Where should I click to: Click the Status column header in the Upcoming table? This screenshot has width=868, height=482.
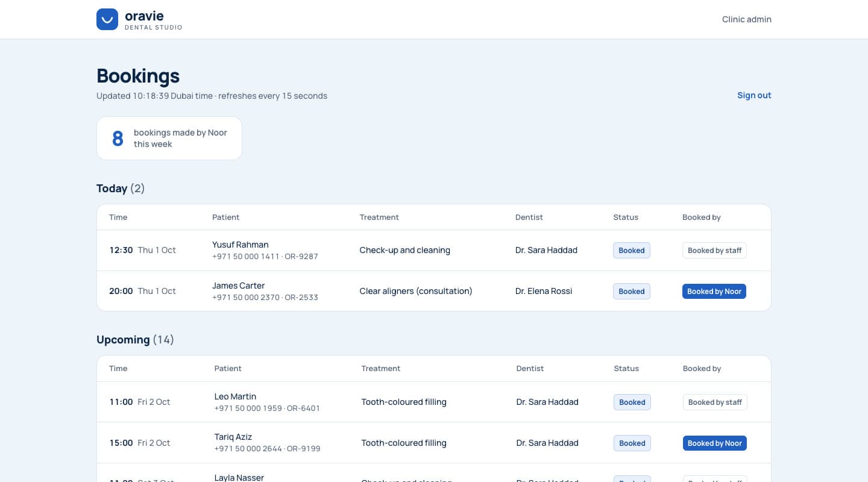tap(626, 368)
